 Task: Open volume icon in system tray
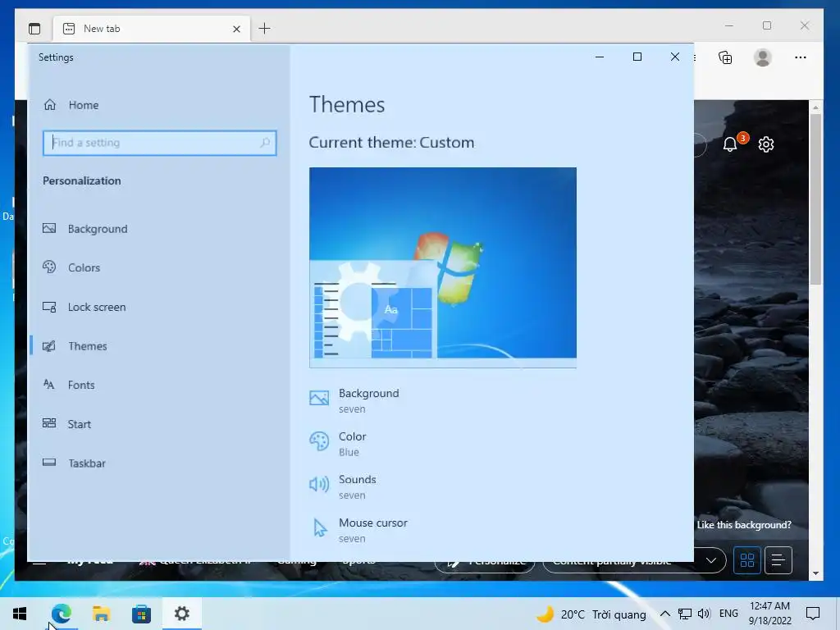(704, 614)
